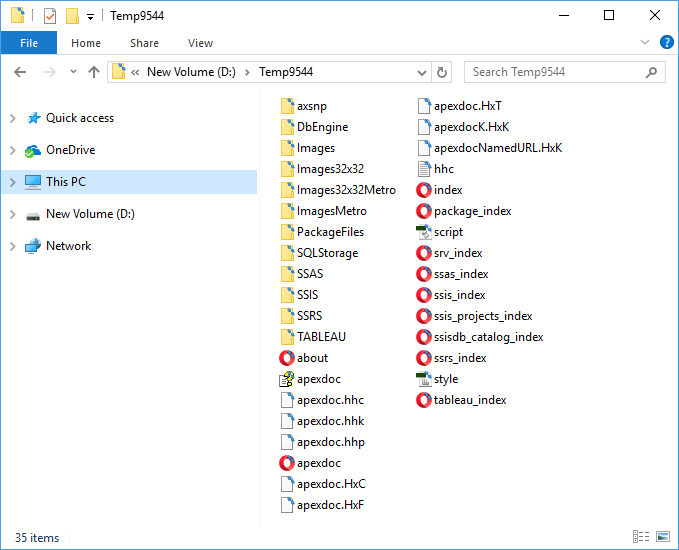This screenshot has width=679, height=550.
Task: Click the search magnifier icon
Action: (x=651, y=72)
